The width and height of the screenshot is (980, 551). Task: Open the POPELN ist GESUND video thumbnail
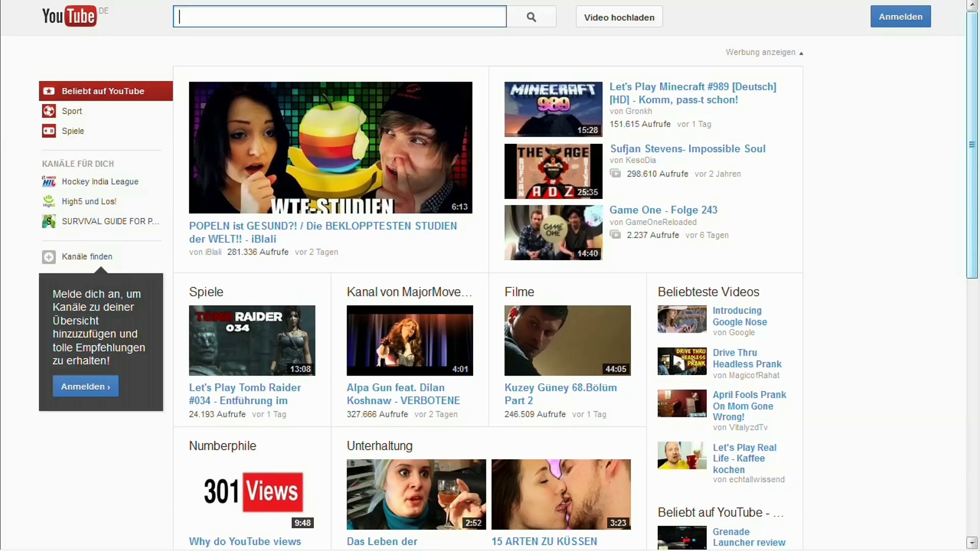point(330,147)
